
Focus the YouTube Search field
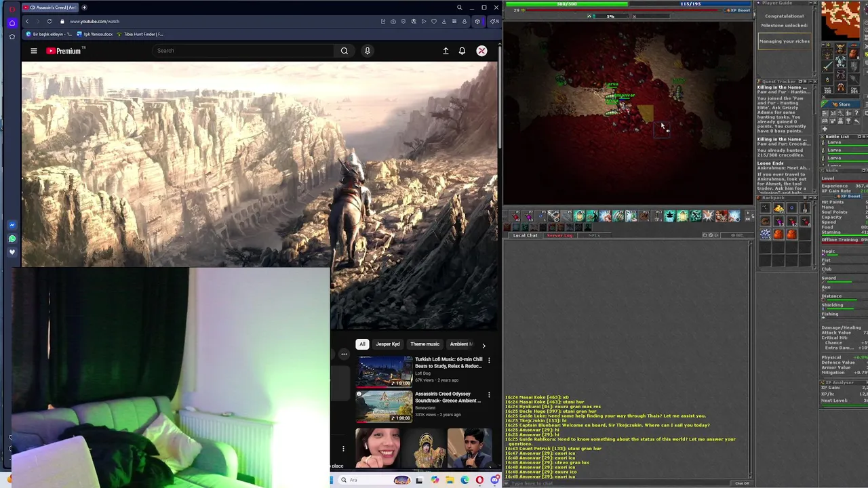tap(243, 51)
